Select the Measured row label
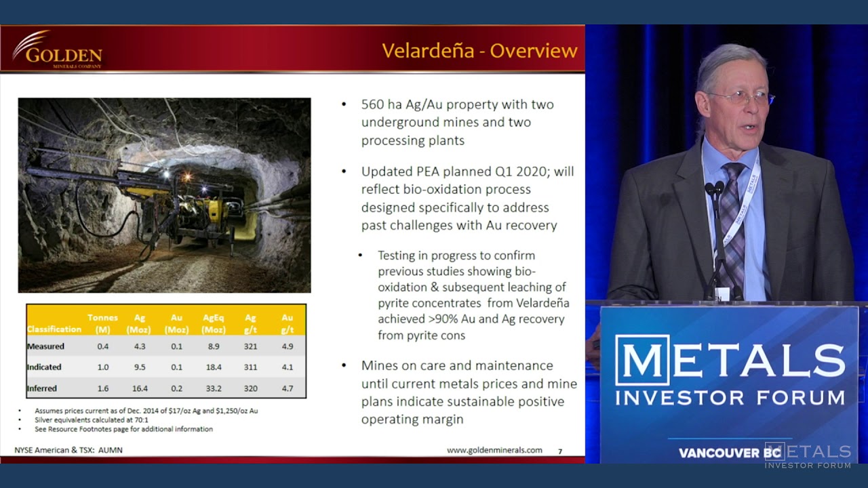868x488 pixels. click(x=46, y=346)
